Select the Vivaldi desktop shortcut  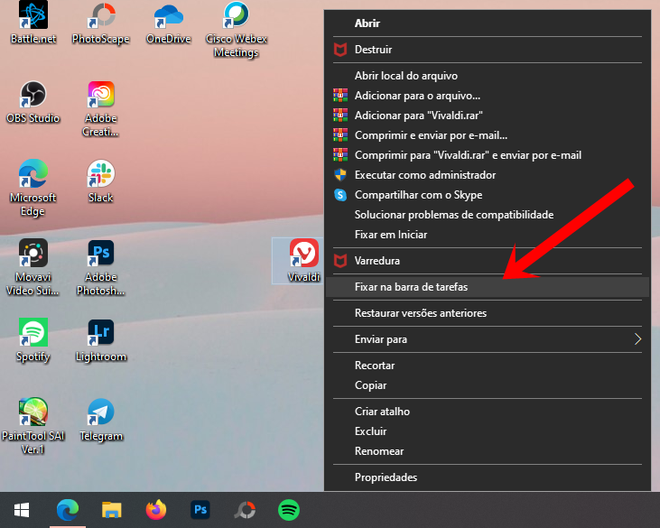click(x=303, y=261)
